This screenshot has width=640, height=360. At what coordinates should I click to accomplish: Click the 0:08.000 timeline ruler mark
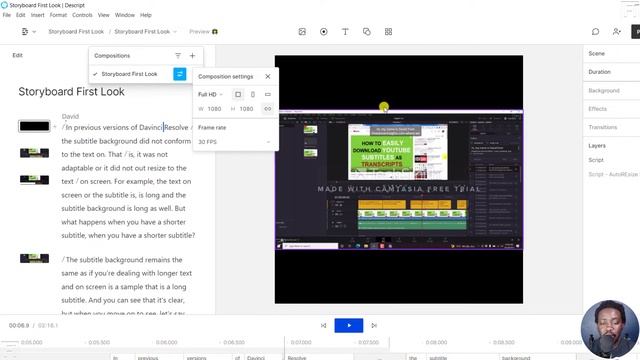click(436, 342)
